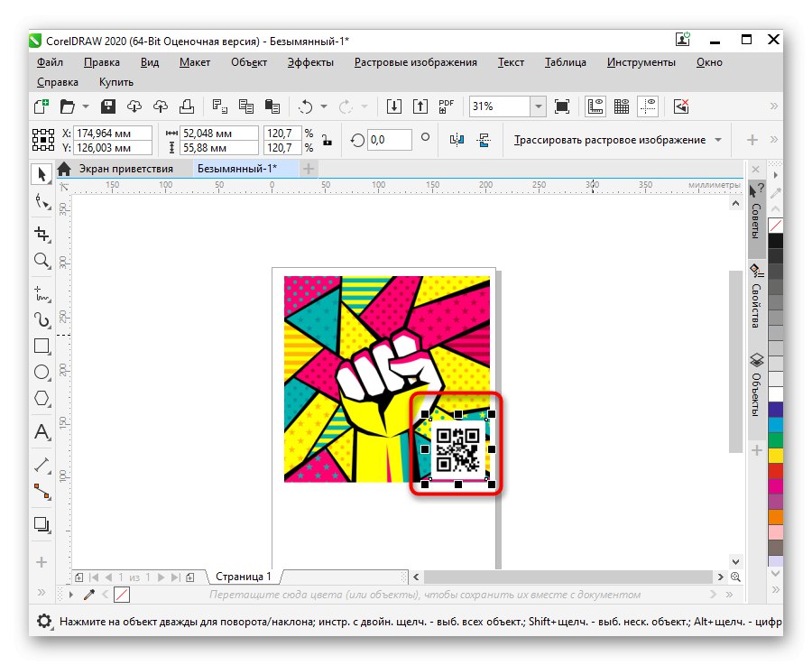Select the Pick tool

click(41, 174)
